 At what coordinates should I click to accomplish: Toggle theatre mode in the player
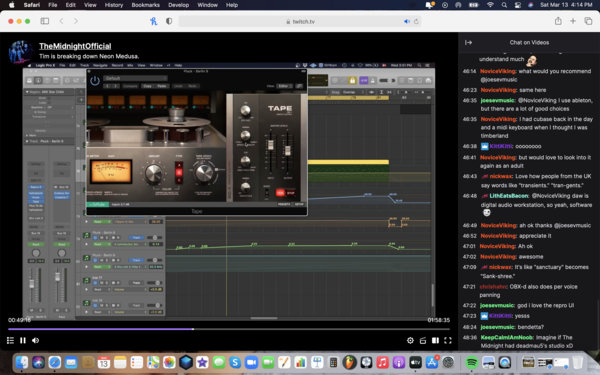pos(435,340)
